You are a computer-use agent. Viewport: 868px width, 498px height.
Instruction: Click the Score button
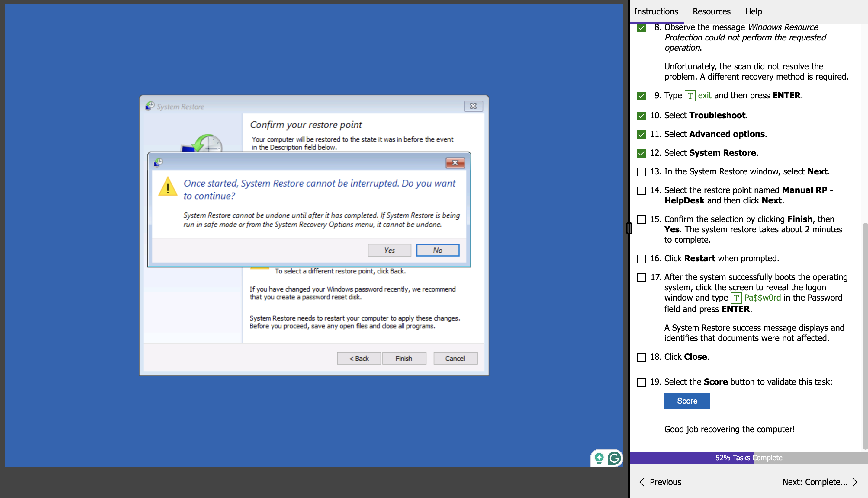tap(687, 401)
